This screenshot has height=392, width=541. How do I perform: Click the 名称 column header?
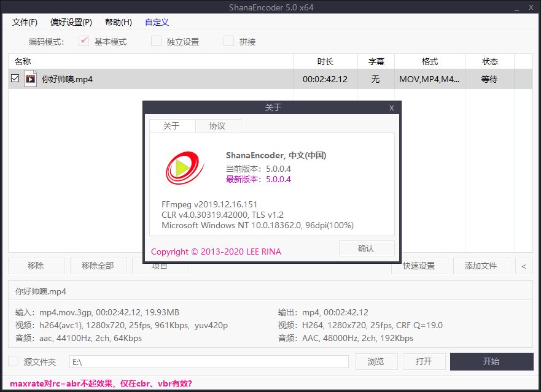point(150,61)
